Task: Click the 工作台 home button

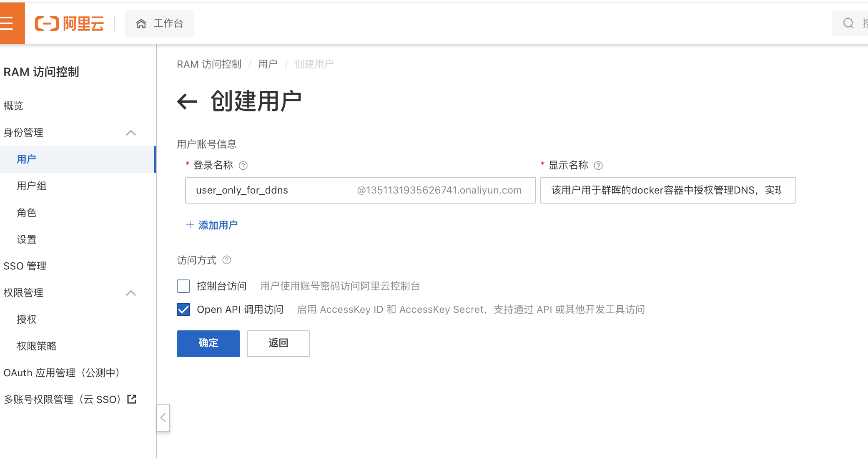Action: [x=160, y=23]
